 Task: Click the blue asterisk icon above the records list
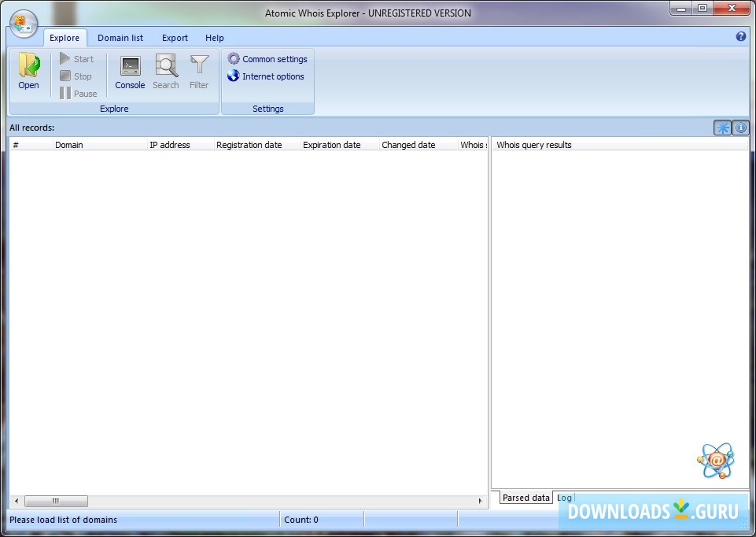(x=722, y=127)
